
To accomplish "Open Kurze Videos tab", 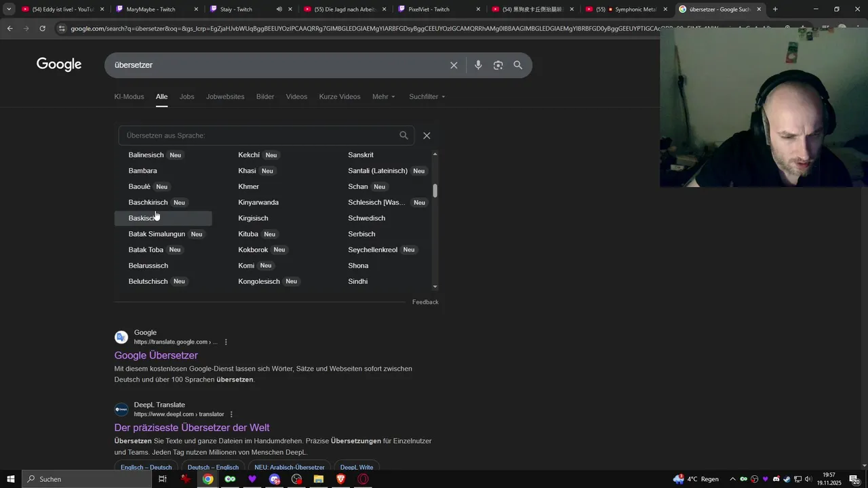I will tap(340, 97).
